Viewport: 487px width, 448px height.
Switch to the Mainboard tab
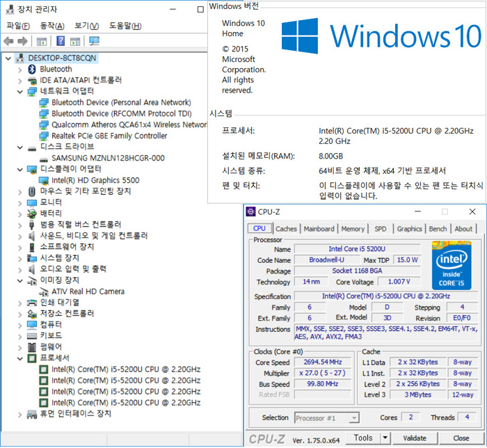tap(319, 229)
